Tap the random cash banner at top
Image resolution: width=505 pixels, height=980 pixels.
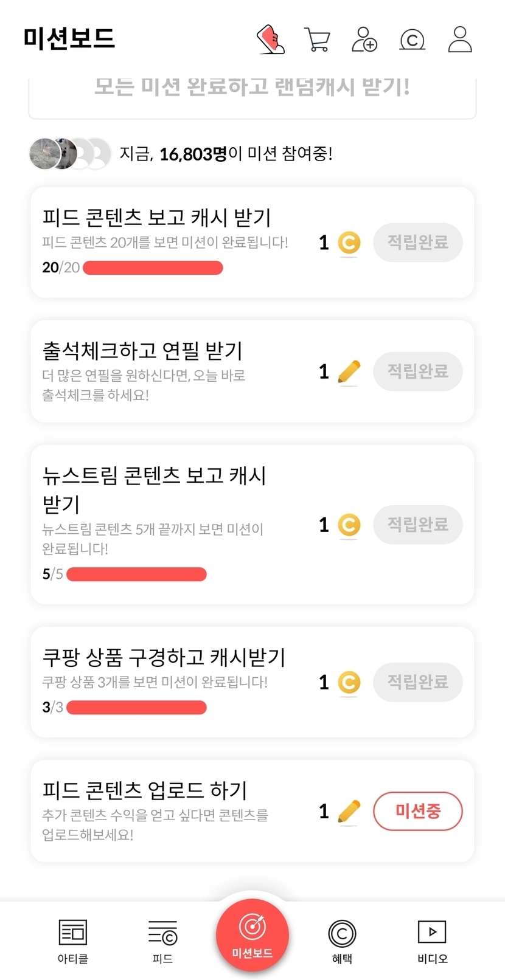pos(252,91)
